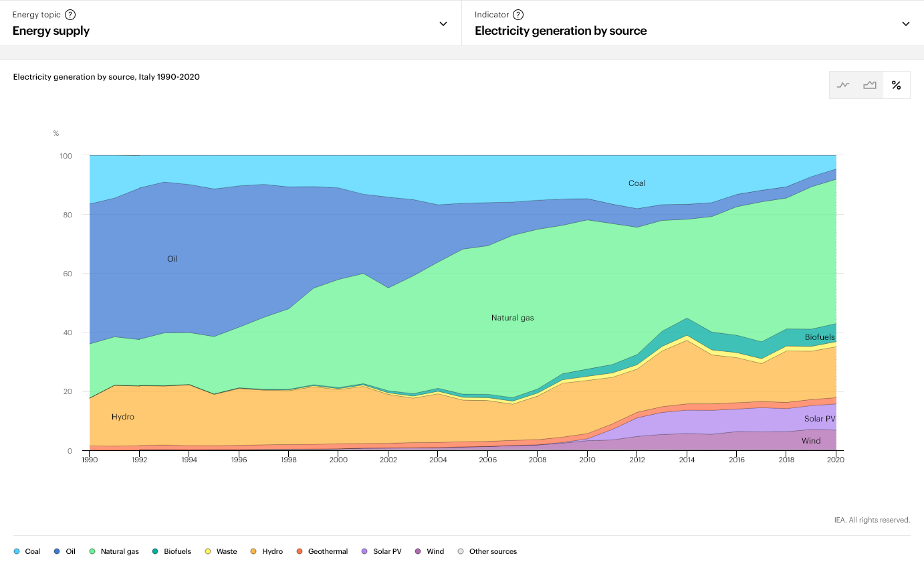Toggle the Oil legend series
Viewport: 924px width, 562px height.
click(x=65, y=551)
